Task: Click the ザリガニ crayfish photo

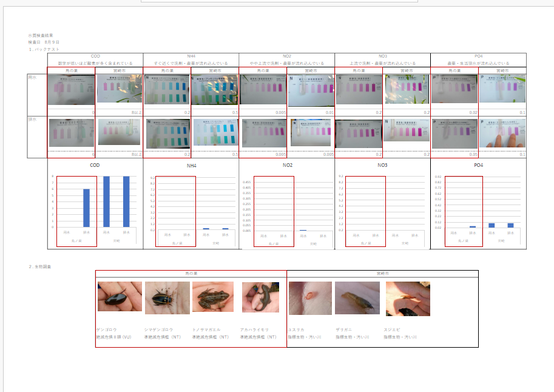Action: (x=357, y=297)
